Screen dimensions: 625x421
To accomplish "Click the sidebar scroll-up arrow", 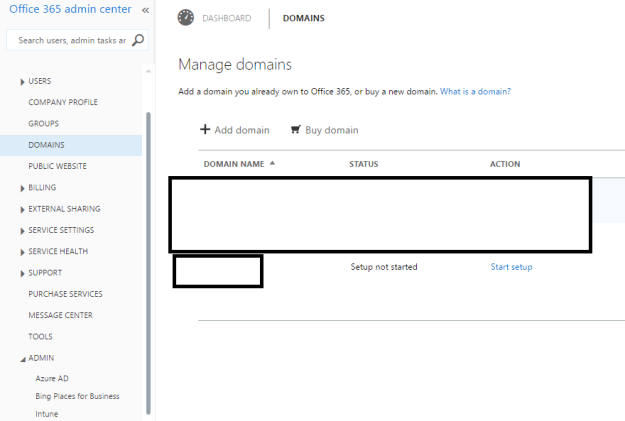I will (x=148, y=71).
